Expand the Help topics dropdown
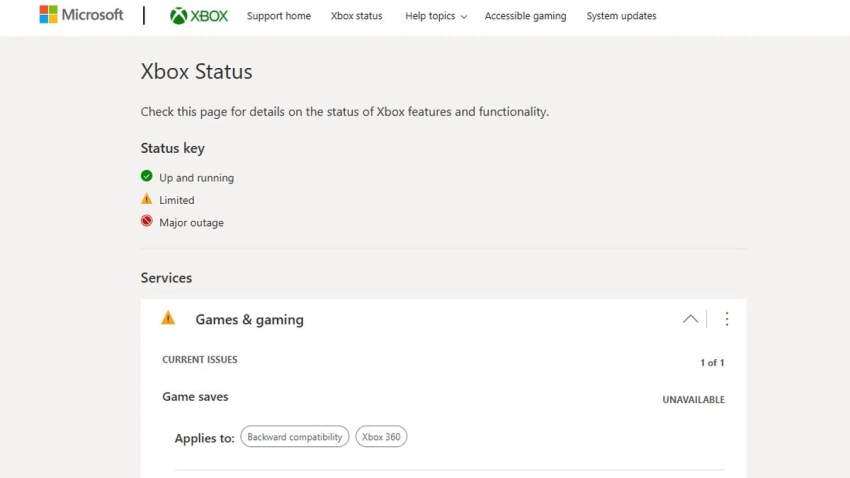Image resolution: width=850 pixels, height=478 pixels. (435, 16)
